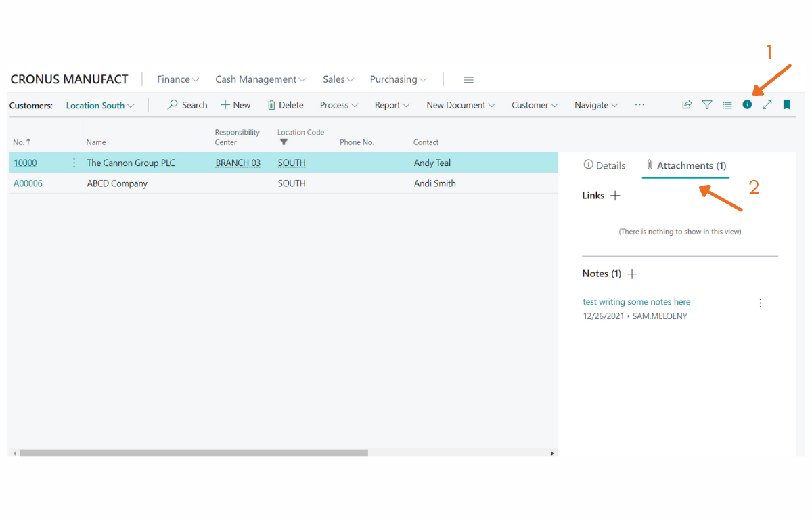Toggle sort order on the No. column

point(21,142)
